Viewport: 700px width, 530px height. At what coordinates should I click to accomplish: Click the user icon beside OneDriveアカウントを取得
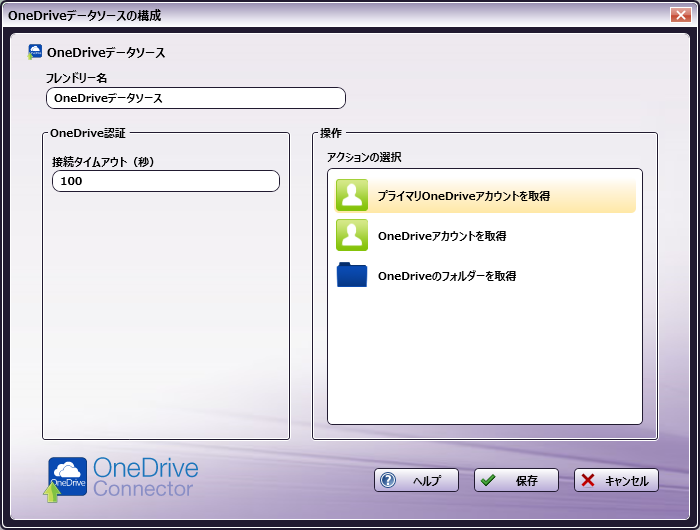(x=352, y=235)
